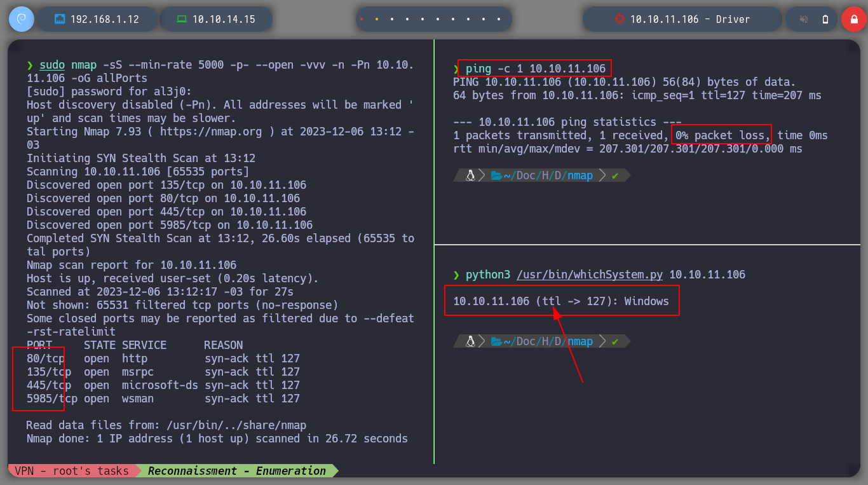Click the "STATE" column header

point(100,345)
